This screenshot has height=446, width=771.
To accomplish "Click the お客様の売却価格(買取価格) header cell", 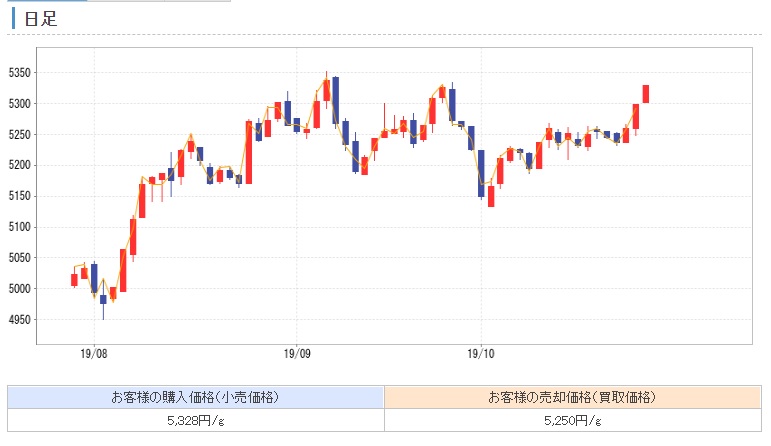I will (573, 397).
